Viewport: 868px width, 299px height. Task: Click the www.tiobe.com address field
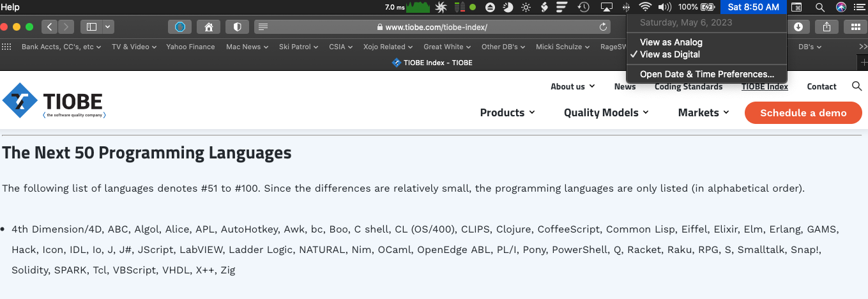tap(432, 27)
